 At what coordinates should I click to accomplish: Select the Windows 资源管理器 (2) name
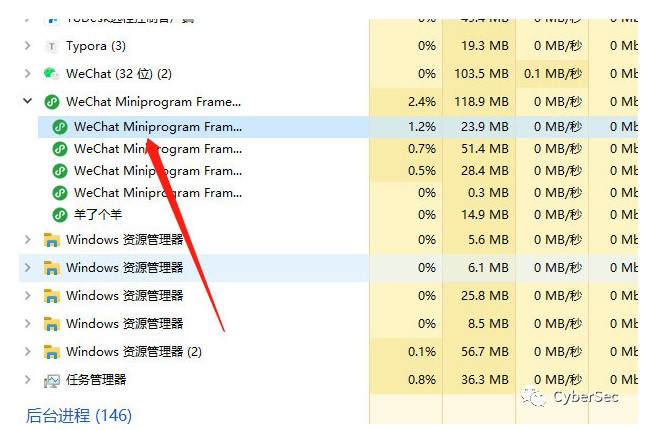(x=134, y=352)
